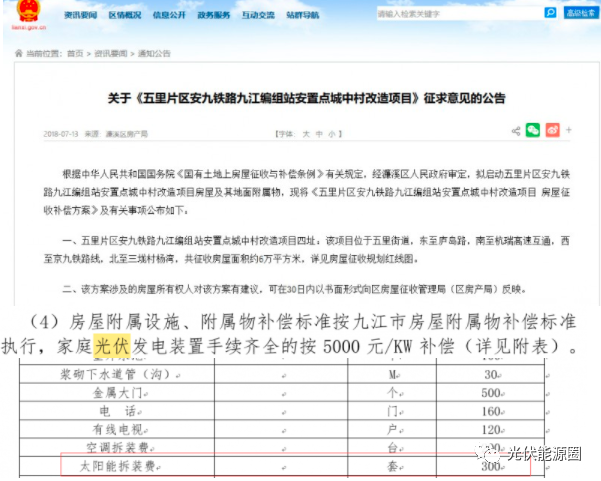
Task: Go to 首页 breadcrumb link
Action: point(74,51)
